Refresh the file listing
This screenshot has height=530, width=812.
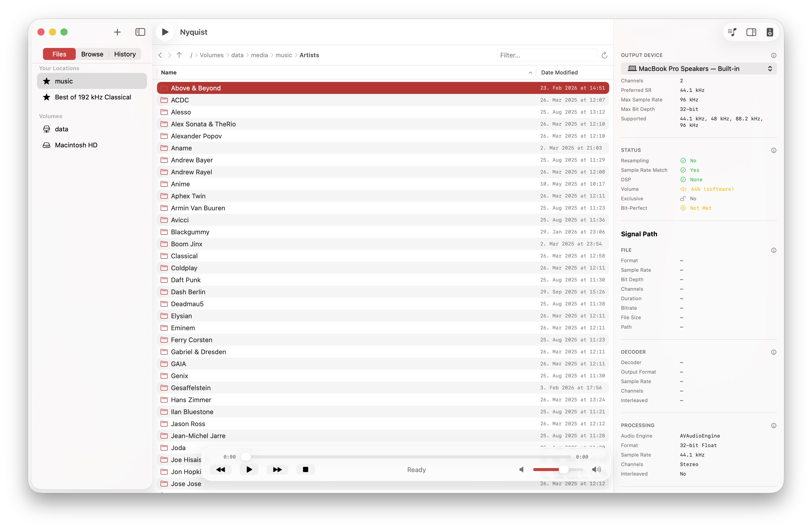pyautogui.click(x=604, y=55)
